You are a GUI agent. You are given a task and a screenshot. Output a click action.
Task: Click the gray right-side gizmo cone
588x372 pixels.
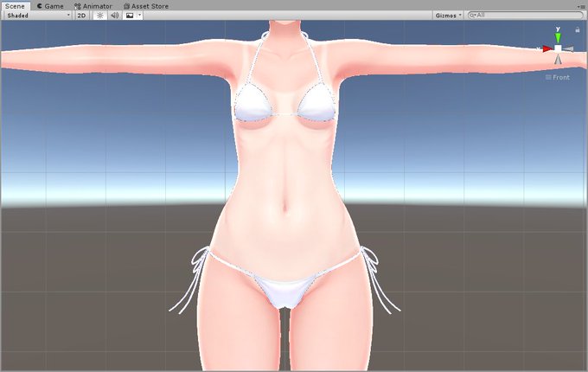(x=568, y=48)
